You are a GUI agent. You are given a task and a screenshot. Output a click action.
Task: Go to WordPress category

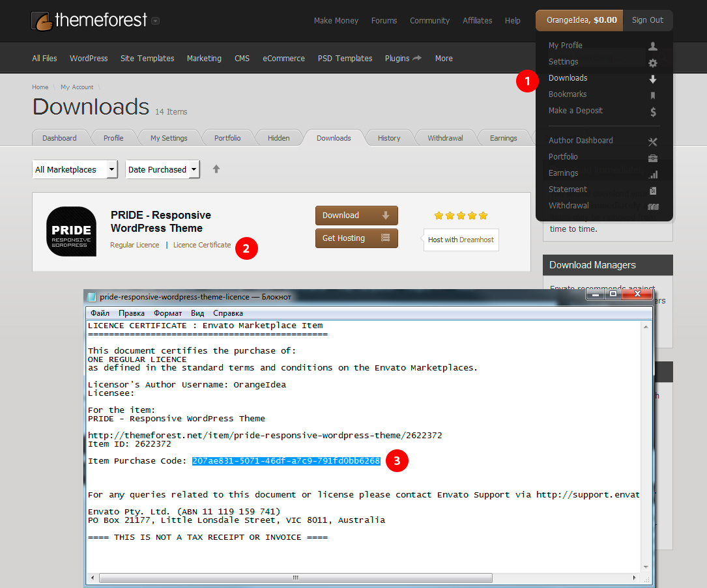tap(89, 58)
